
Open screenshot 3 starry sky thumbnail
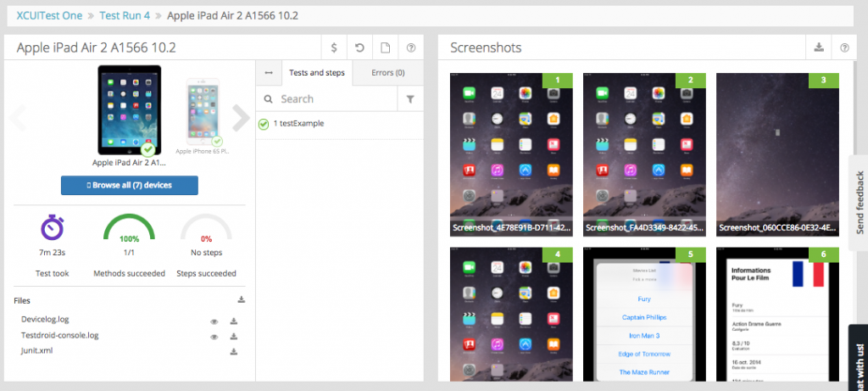tap(777, 154)
